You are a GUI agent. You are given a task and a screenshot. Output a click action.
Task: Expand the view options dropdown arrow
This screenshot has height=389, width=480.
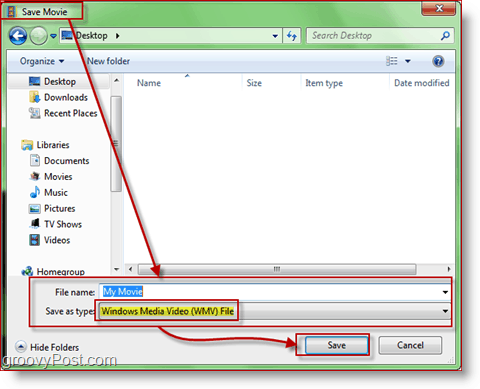[408, 61]
